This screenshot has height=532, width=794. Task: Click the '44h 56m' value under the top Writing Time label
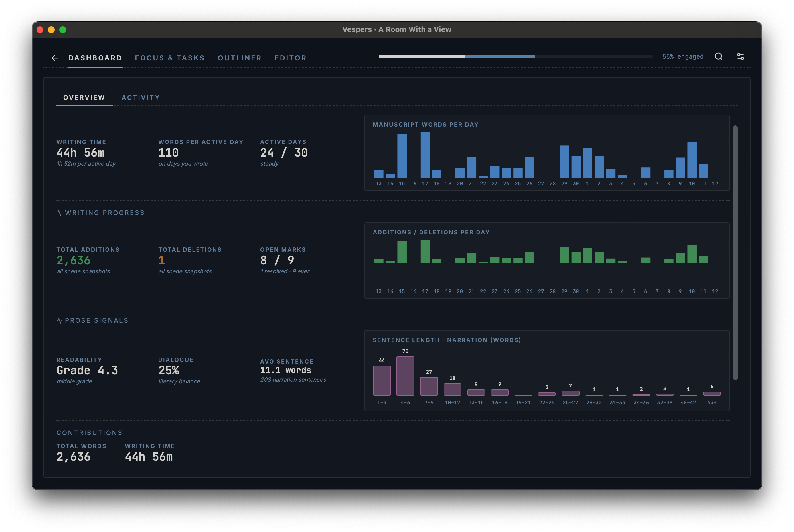pyautogui.click(x=80, y=153)
